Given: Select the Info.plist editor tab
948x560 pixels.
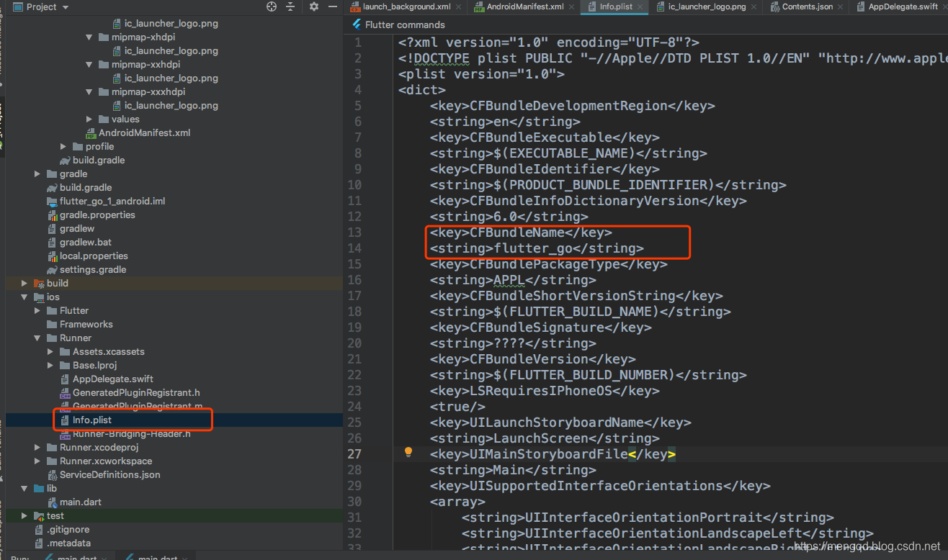Looking at the screenshot, I should [614, 6].
